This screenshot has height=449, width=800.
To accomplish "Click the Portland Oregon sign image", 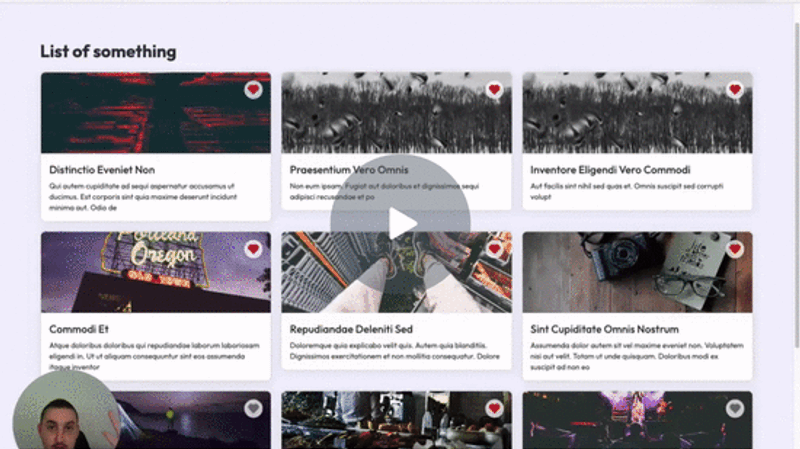I will [x=156, y=272].
